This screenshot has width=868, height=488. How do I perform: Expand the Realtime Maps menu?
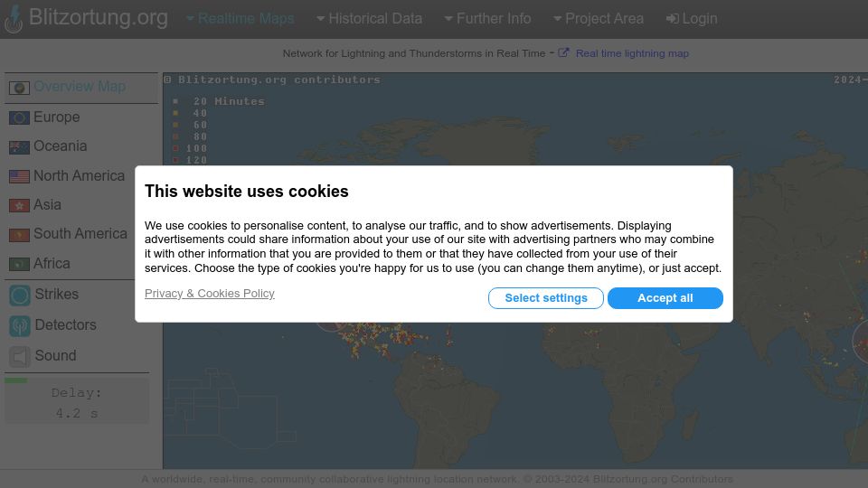[240, 19]
